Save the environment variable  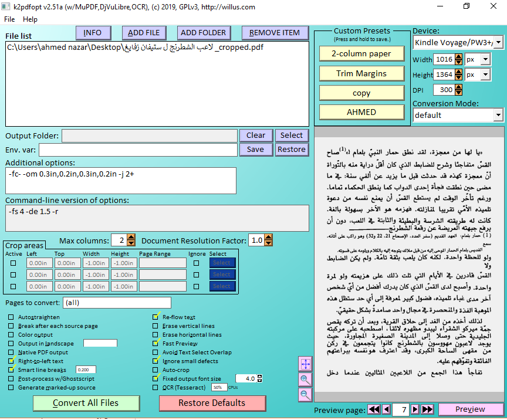pos(256,150)
